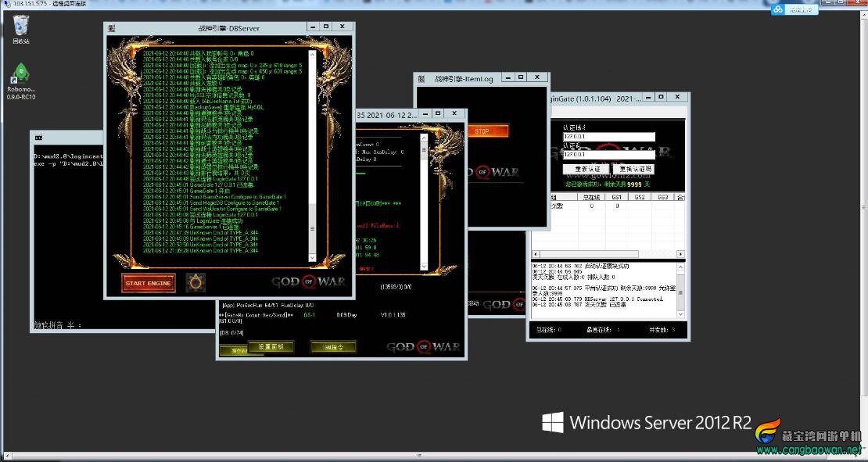Click the GM指令 button
This screenshot has height=462, width=868.
point(333,347)
